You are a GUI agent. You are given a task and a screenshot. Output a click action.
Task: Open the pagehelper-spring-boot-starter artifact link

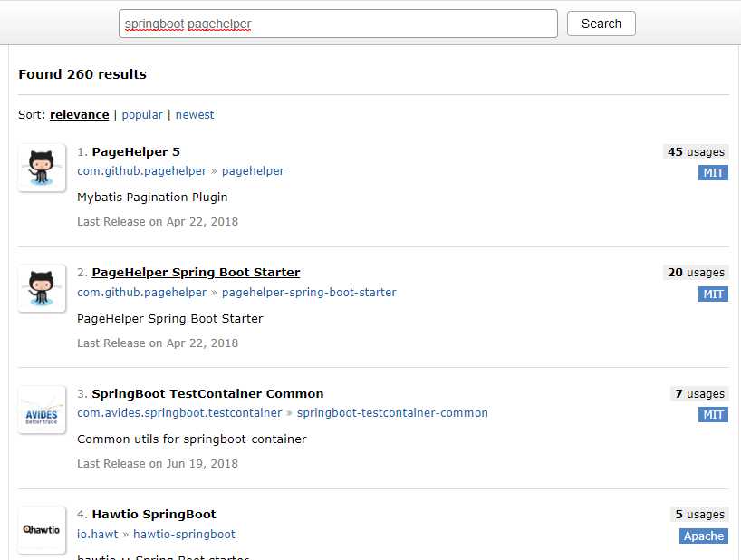pyautogui.click(x=309, y=293)
